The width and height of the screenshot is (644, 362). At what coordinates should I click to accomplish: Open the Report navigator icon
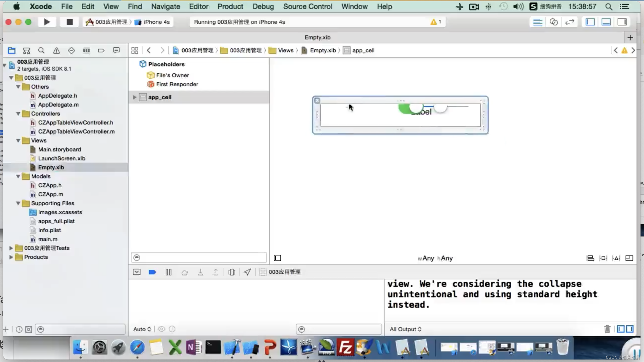116,51
